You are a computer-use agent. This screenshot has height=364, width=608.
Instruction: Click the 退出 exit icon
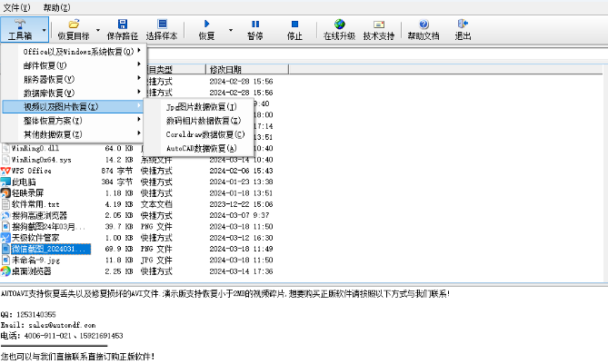tap(463, 24)
